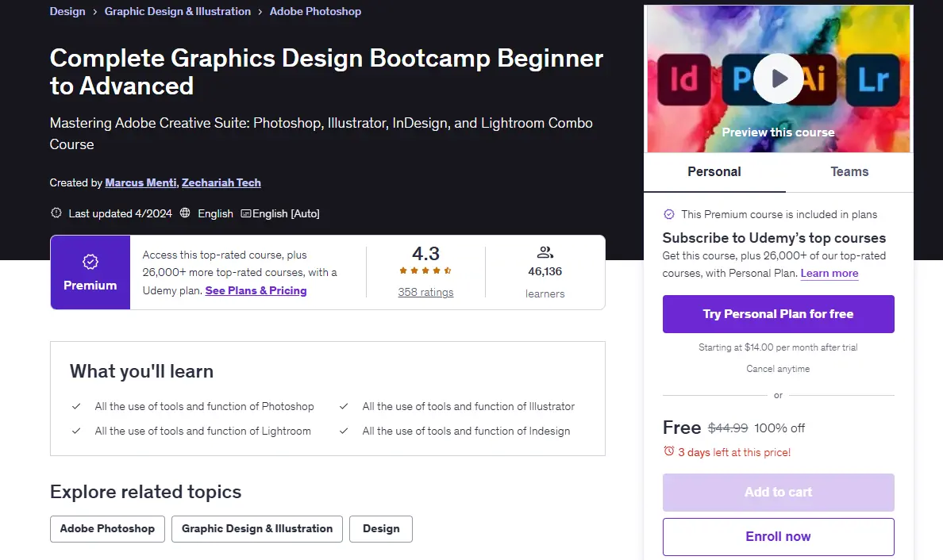Open See Plans & Pricing link
This screenshot has height=560, width=943.
tap(256, 290)
